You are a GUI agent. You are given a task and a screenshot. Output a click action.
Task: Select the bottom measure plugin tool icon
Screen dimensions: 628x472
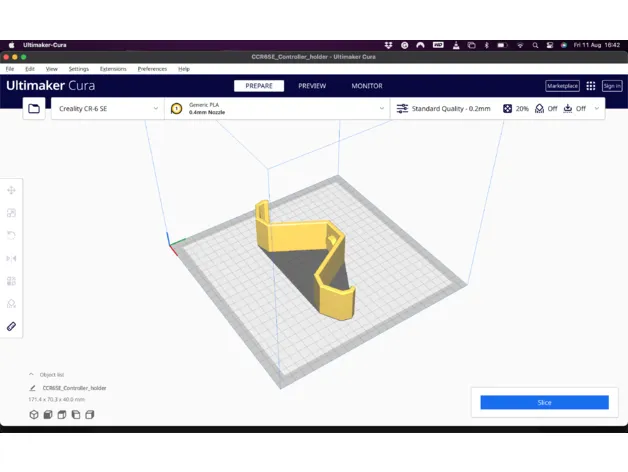pos(11,327)
